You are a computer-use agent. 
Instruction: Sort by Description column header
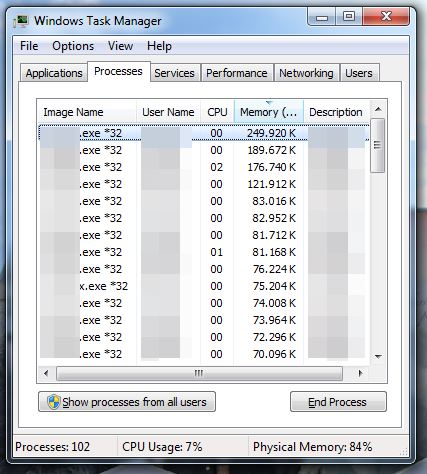click(x=336, y=112)
